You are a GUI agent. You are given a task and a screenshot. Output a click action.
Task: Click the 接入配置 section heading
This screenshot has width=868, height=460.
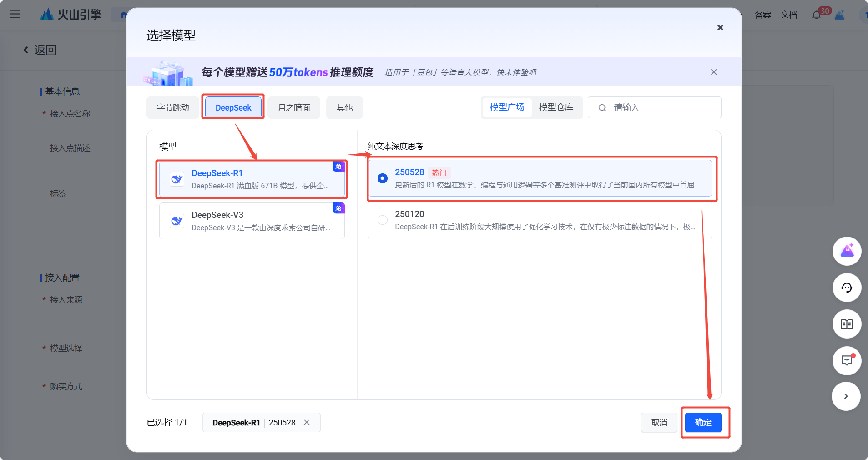(62, 278)
